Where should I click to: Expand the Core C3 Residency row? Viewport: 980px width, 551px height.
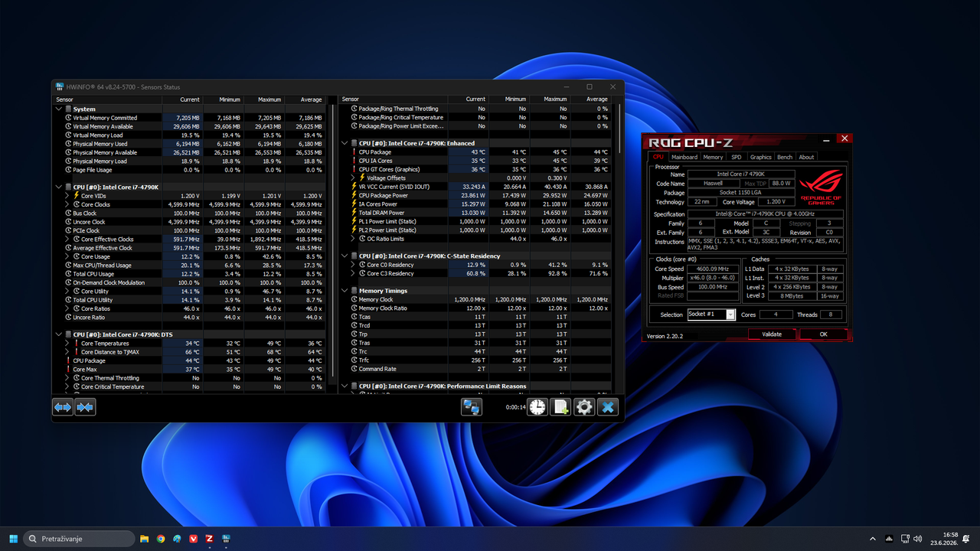(353, 273)
